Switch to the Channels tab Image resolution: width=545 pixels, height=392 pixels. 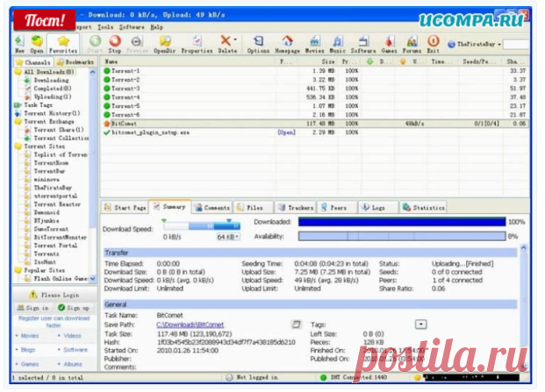coord(33,62)
